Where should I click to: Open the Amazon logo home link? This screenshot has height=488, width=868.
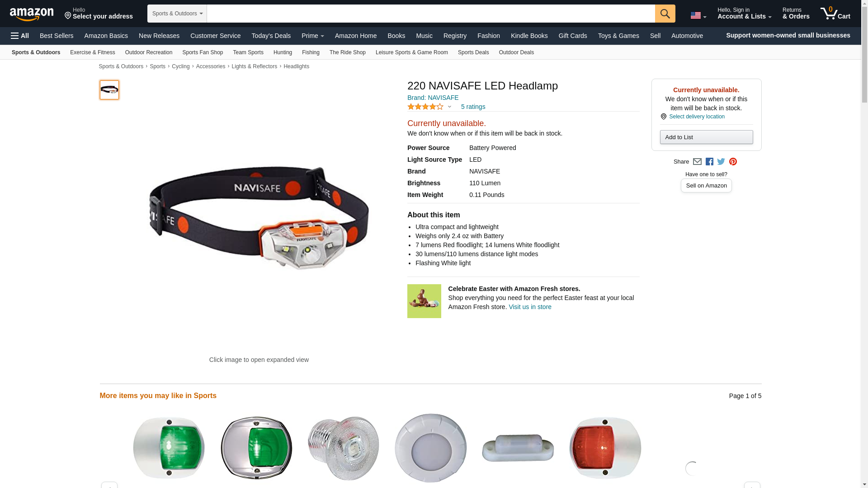point(32,14)
